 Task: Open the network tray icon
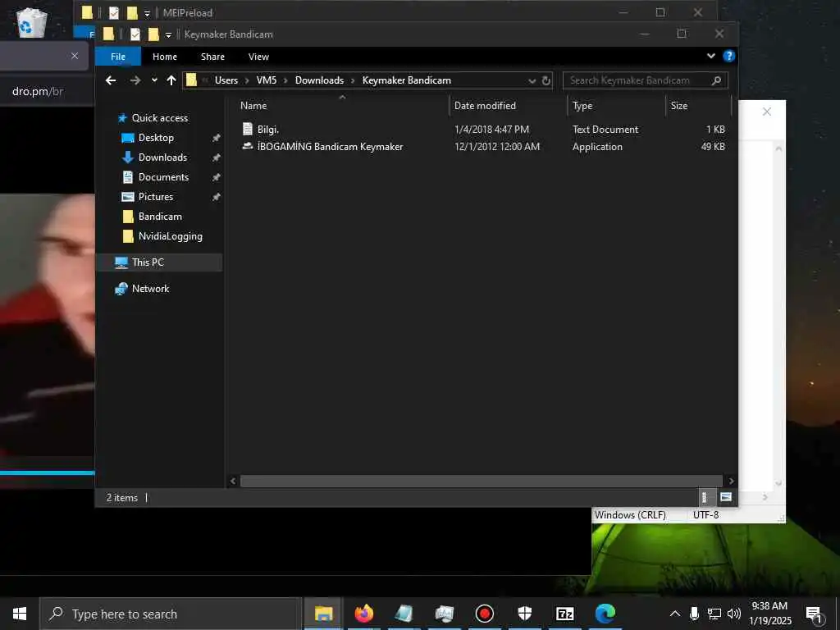coord(714,614)
